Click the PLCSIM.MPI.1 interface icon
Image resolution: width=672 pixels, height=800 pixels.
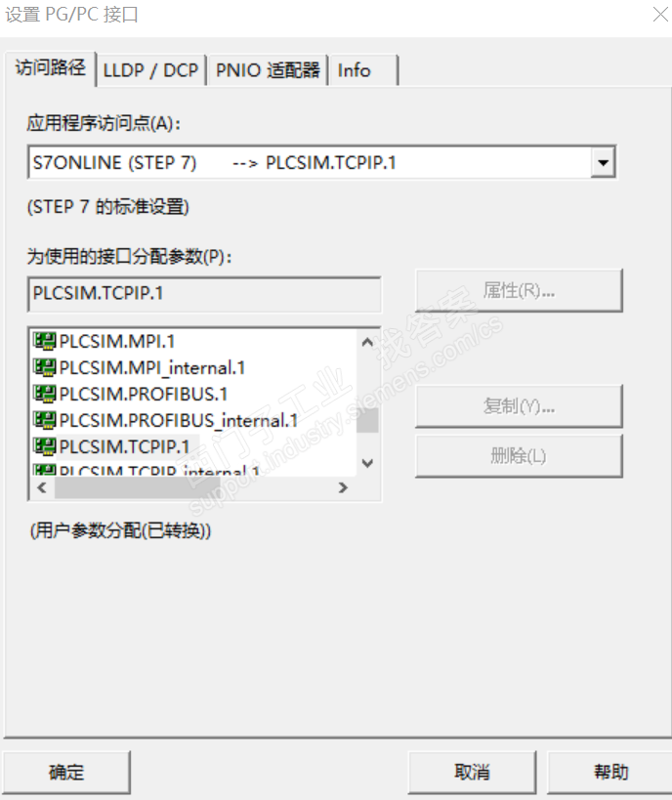coord(45,342)
